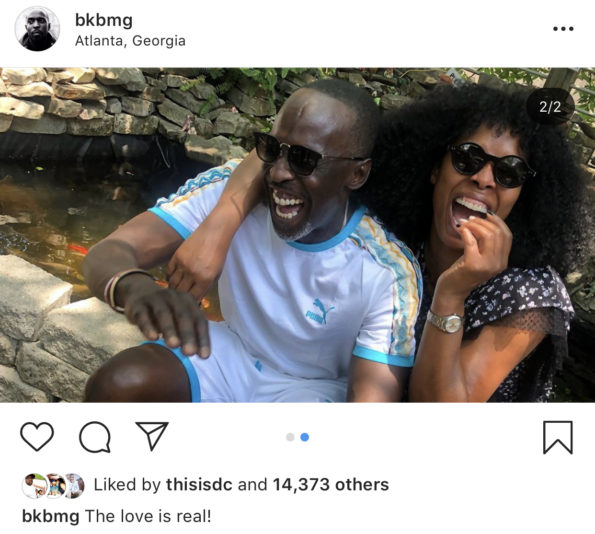Screen dimensions: 595x534
Task: Click the third liker avatar thumbnail
Action: coord(75,485)
